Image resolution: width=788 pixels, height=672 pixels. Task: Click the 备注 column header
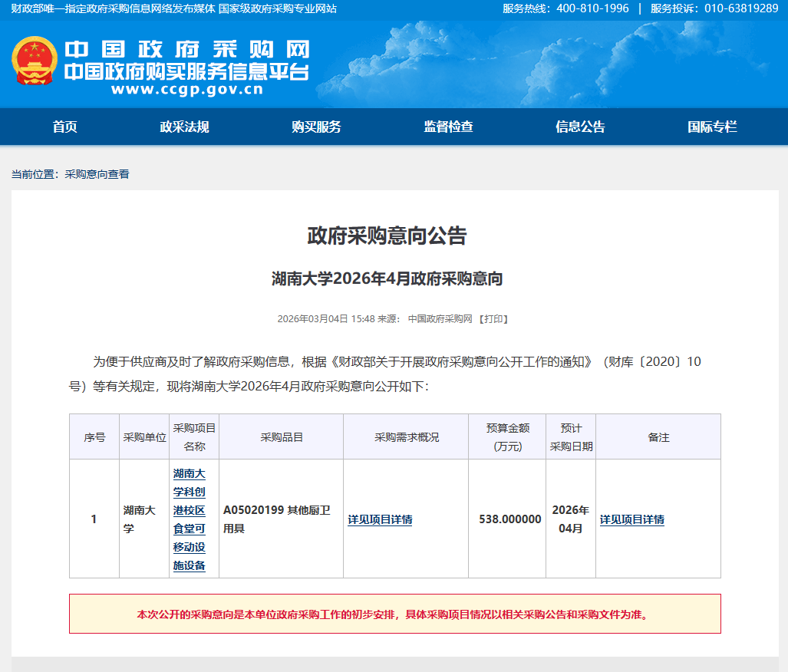[658, 437]
